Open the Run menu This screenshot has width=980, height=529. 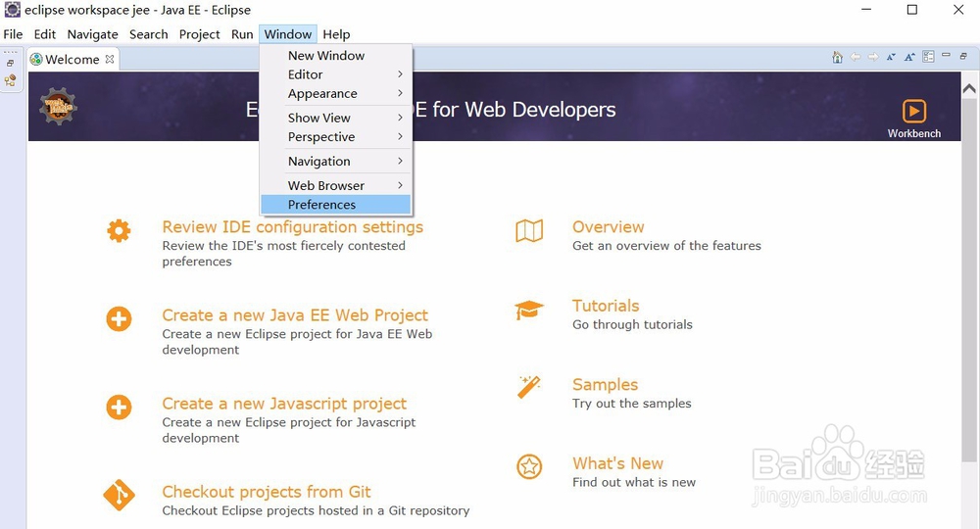coord(242,34)
